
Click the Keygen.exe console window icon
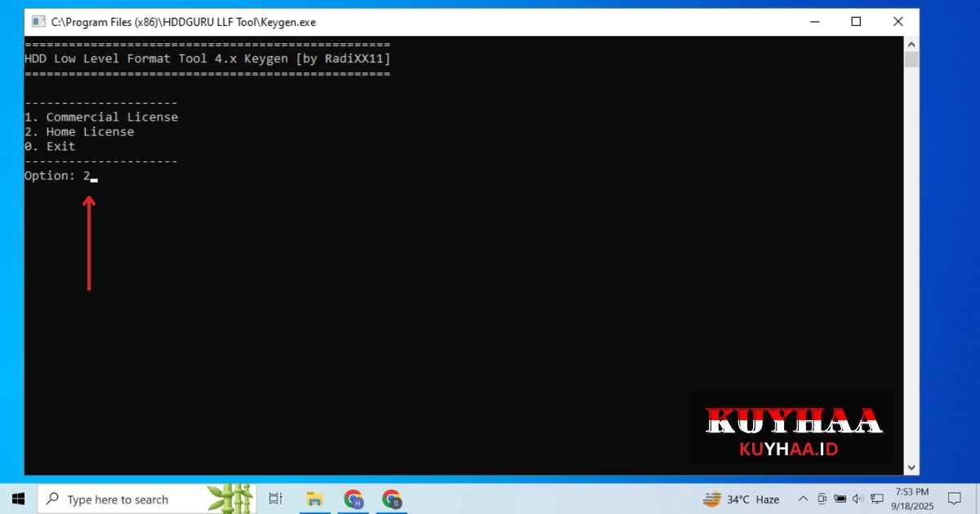[x=38, y=22]
